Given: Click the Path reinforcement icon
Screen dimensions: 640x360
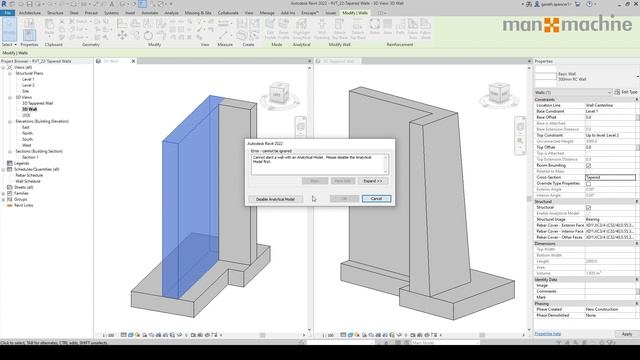Looking at the screenshot, I should 400,27.
